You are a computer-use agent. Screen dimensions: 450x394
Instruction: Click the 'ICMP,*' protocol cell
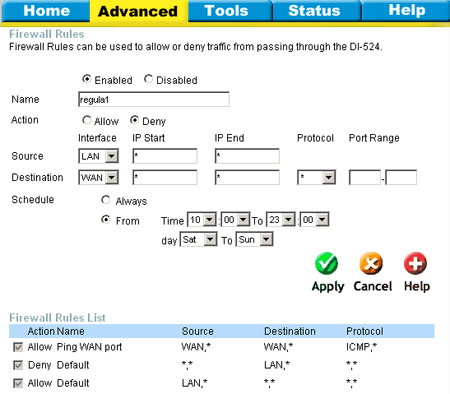[x=361, y=347]
